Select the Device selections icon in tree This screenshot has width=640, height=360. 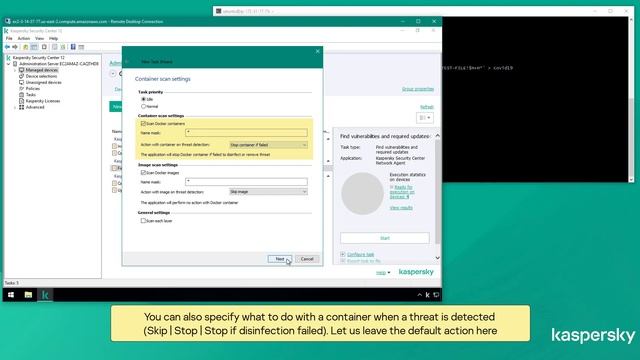click(22, 76)
